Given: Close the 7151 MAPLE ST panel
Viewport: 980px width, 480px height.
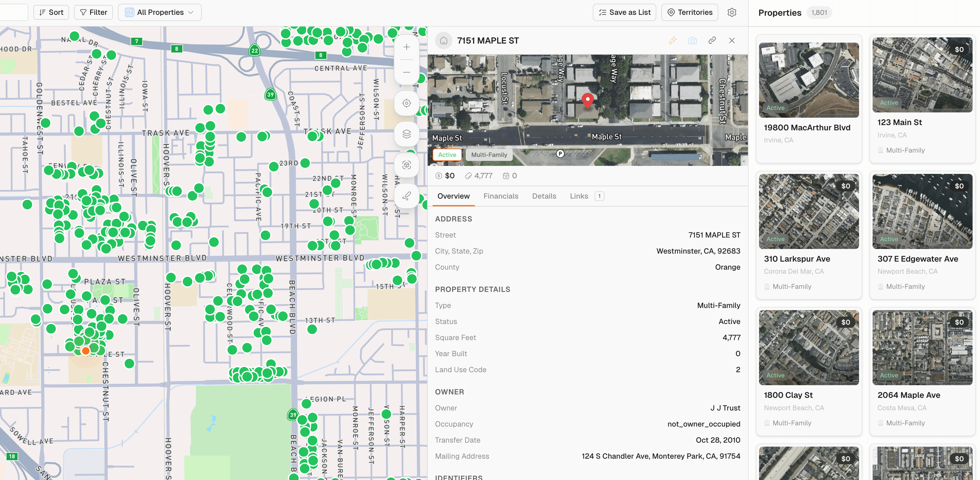Looking at the screenshot, I should [732, 40].
